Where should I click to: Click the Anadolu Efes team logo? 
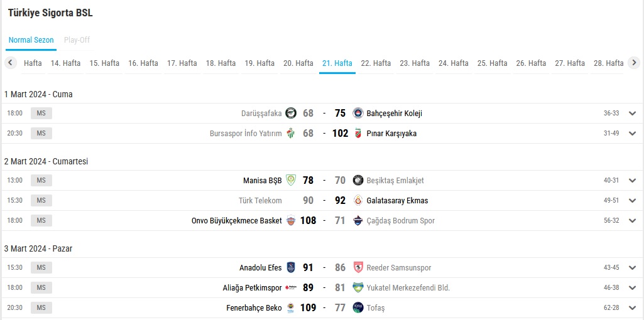pos(291,267)
